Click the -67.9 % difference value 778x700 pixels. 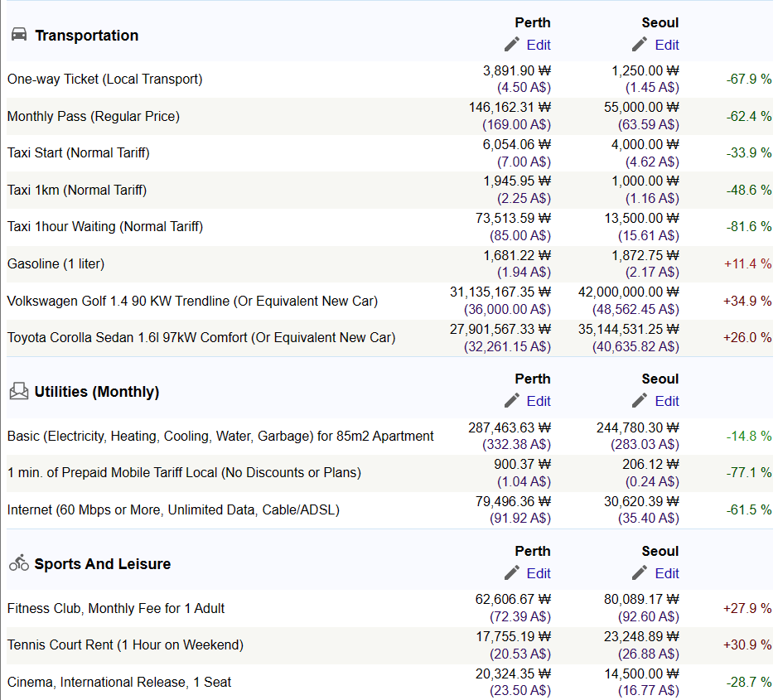point(749,80)
